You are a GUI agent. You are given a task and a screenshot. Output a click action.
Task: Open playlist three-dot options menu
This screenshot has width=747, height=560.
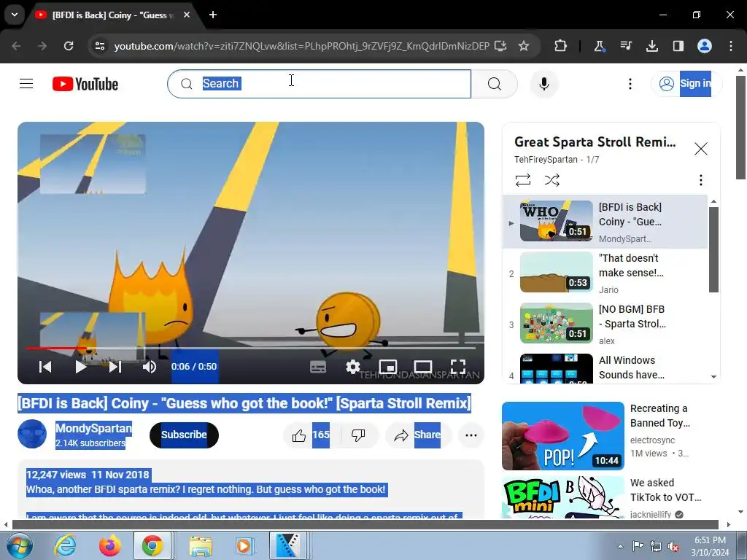pyautogui.click(x=700, y=180)
